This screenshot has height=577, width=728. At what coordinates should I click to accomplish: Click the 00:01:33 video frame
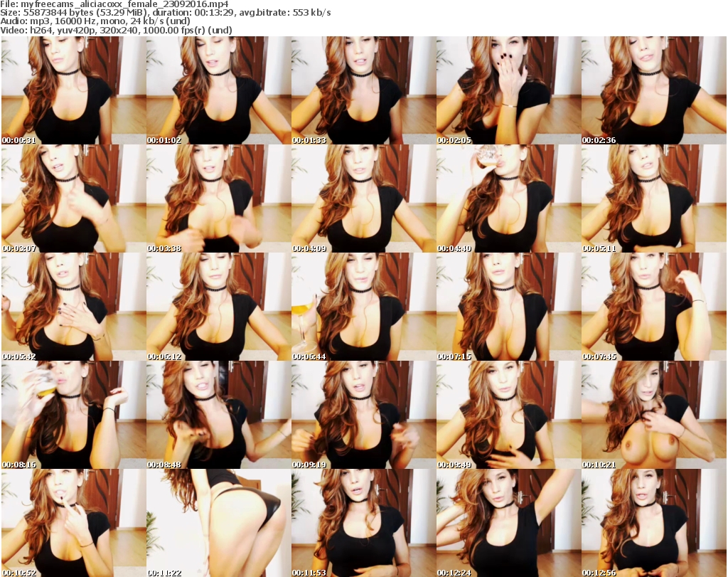click(x=363, y=90)
